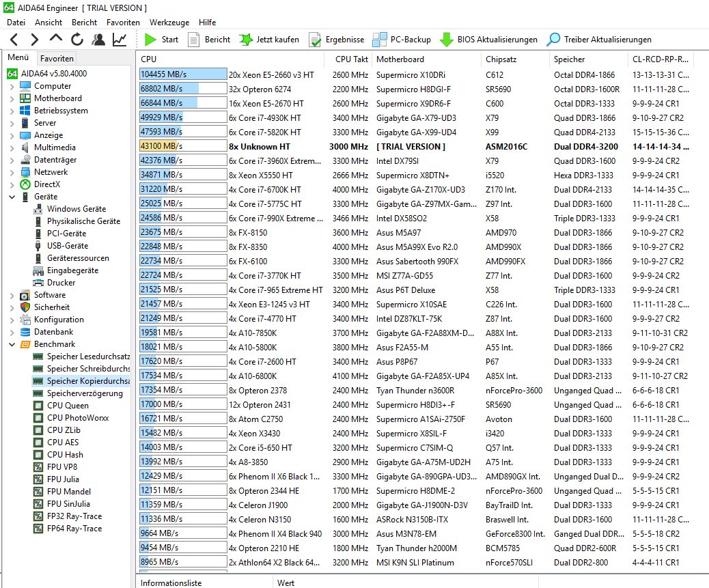Open Ergebnisse from the toolbar
Viewport: 709px width, 588px height.
point(337,40)
